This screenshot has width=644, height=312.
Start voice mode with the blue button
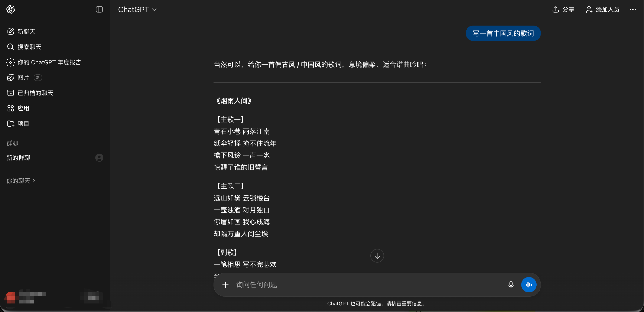[x=529, y=285]
